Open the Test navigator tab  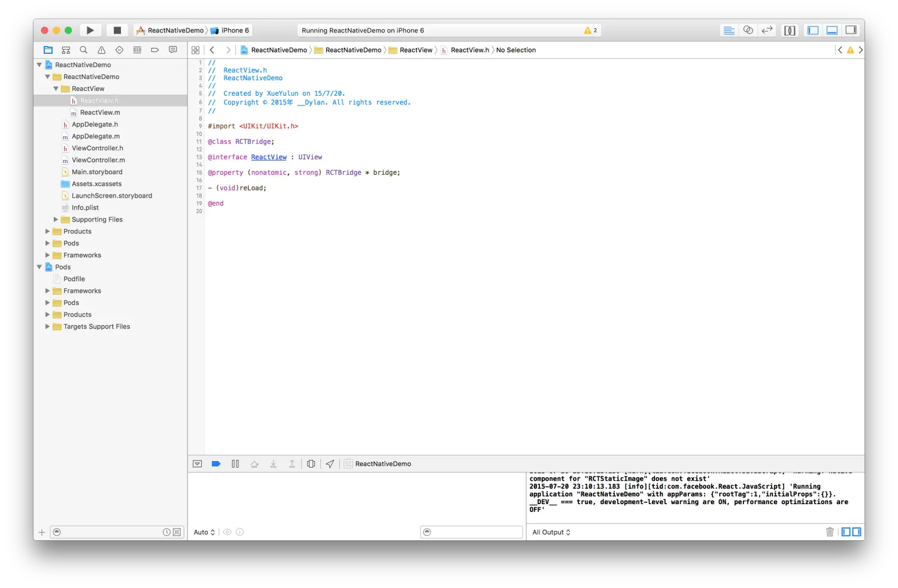tap(119, 50)
